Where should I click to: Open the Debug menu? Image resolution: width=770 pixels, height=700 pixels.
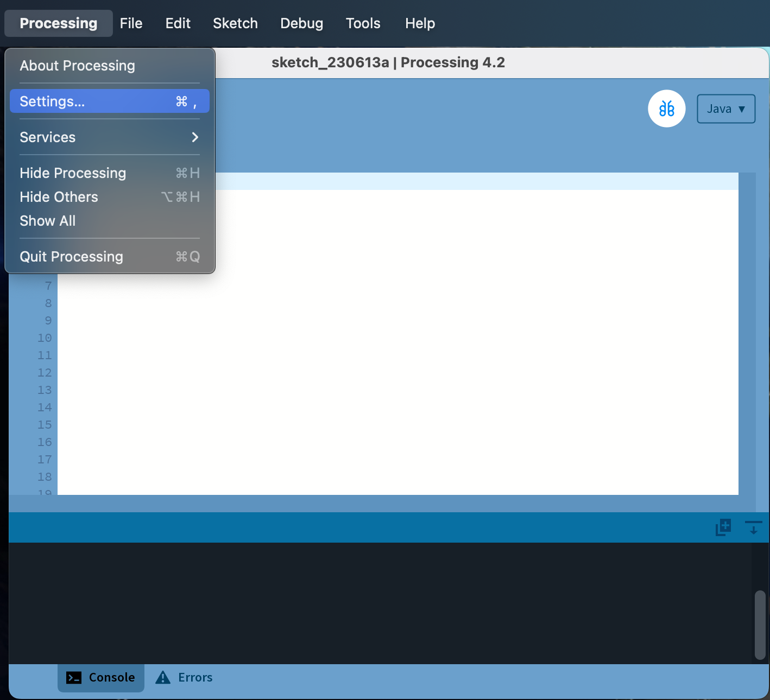point(301,23)
